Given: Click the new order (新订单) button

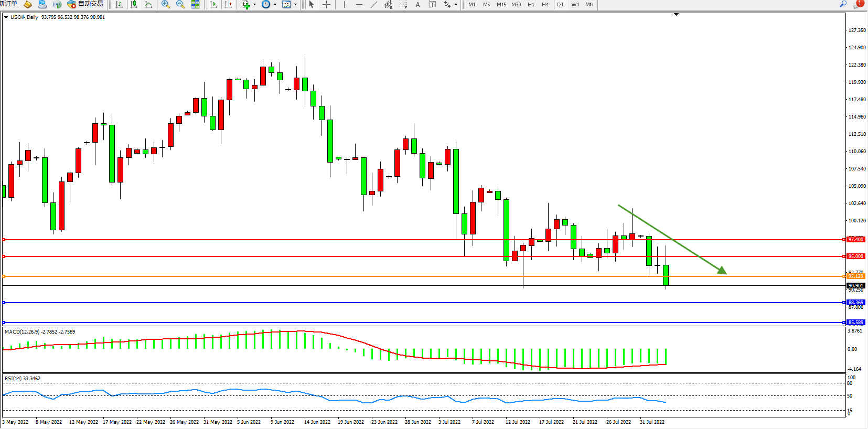Looking at the screenshot, I should pos(8,4).
